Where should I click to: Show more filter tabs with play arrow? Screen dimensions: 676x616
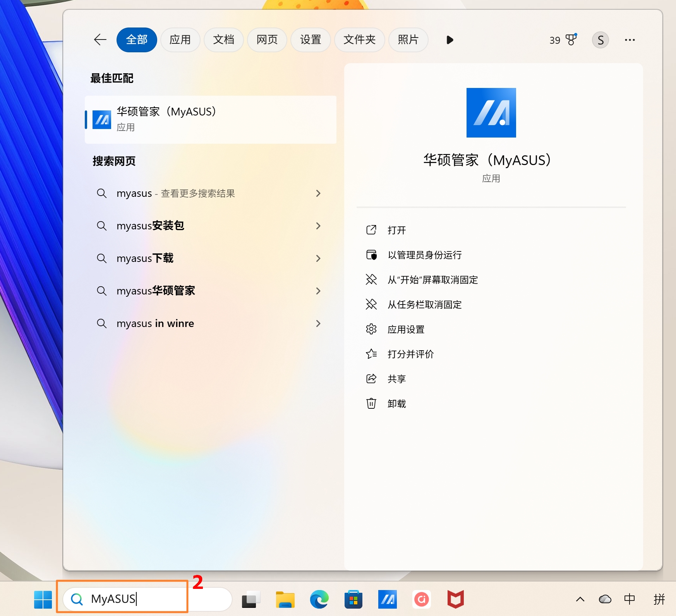pos(450,40)
